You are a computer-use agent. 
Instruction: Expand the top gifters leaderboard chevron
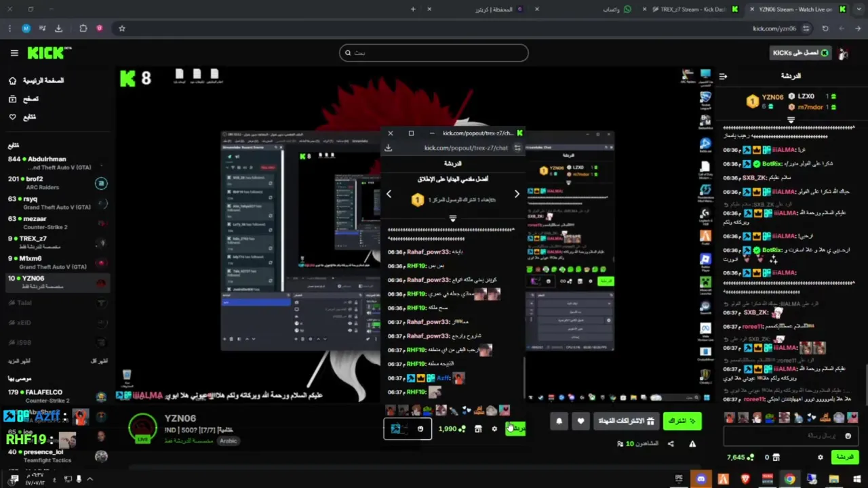pos(791,120)
